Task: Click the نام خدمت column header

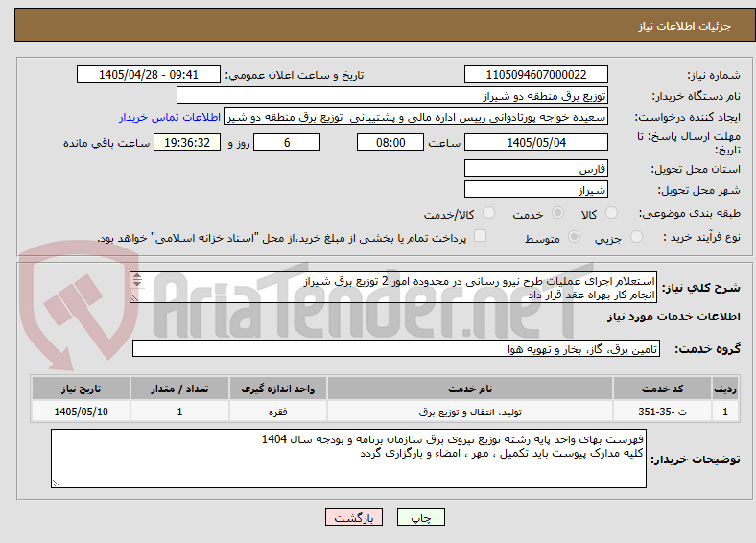Action: 470,389
